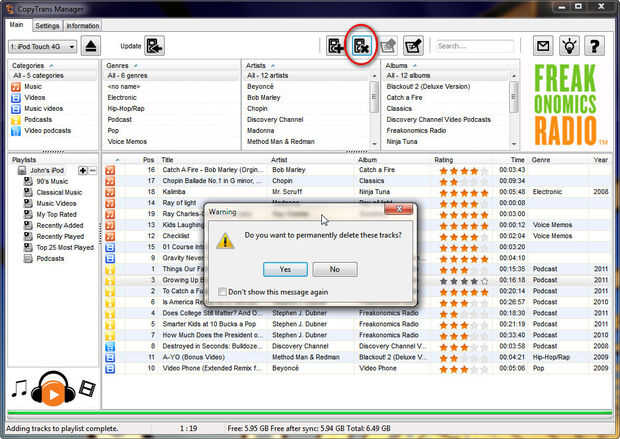This screenshot has width=620, height=439.
Task: Click the add playlist plus icon
Action: tap(83, 170)
